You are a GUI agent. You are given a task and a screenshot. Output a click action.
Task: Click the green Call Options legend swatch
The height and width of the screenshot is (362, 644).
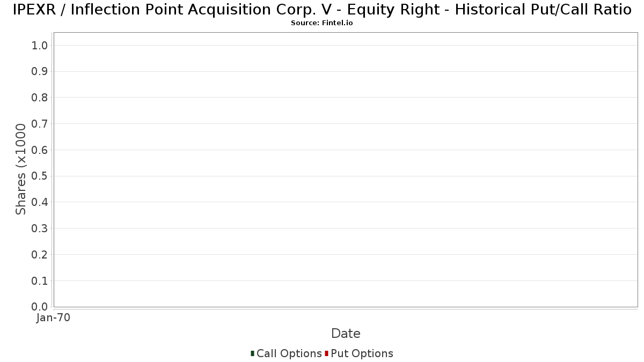pos(252,353)
